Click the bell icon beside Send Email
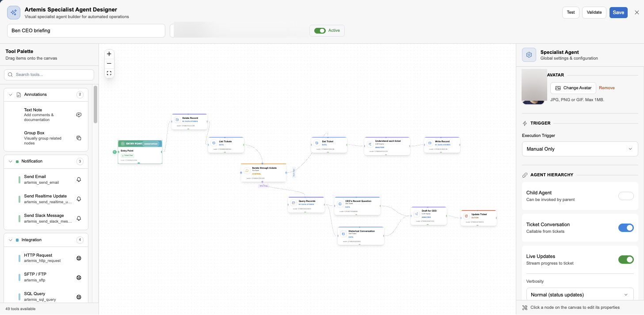This screenshot has width=644, height=315. [x=79, y=179]
